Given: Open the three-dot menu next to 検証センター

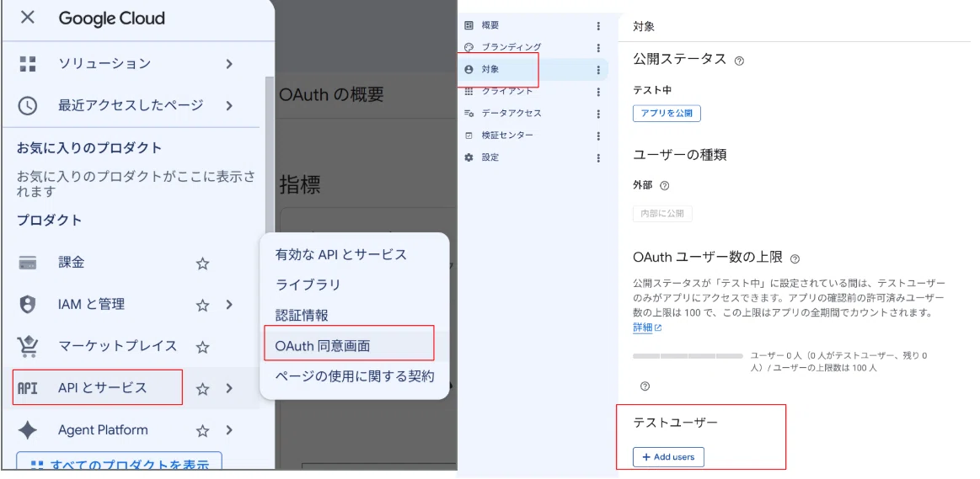Looking at the screenshot, I should [x=598, y=136].
